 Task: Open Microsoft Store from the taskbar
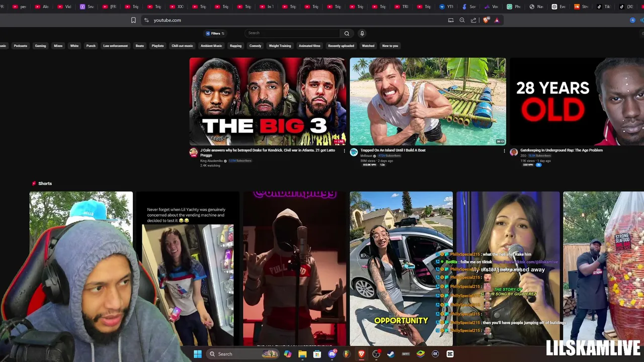317,354
